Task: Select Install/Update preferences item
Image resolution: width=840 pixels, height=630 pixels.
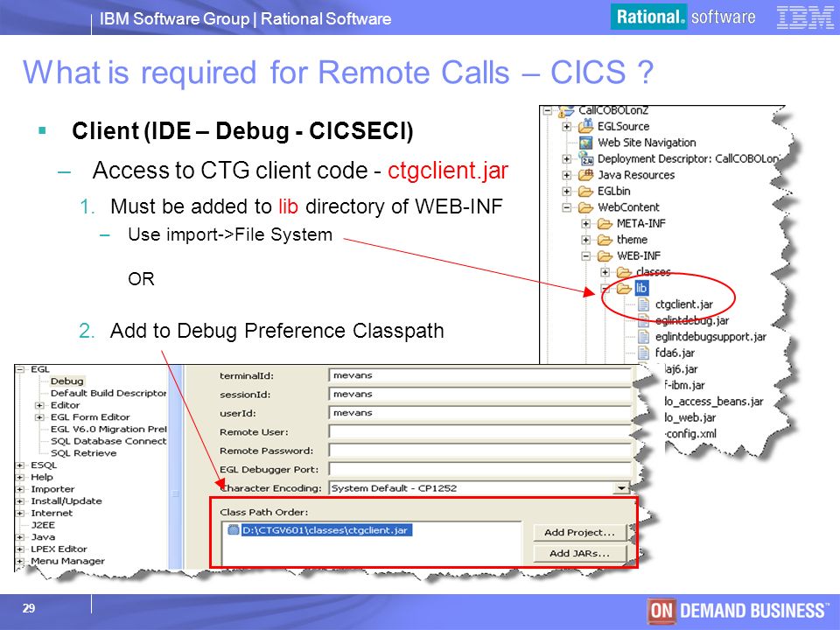Action: click(x=66, y=500)
